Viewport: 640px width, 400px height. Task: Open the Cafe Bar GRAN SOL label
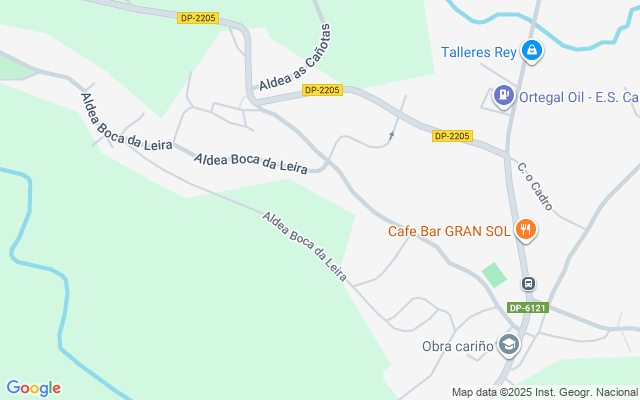(x=449, y=231)
